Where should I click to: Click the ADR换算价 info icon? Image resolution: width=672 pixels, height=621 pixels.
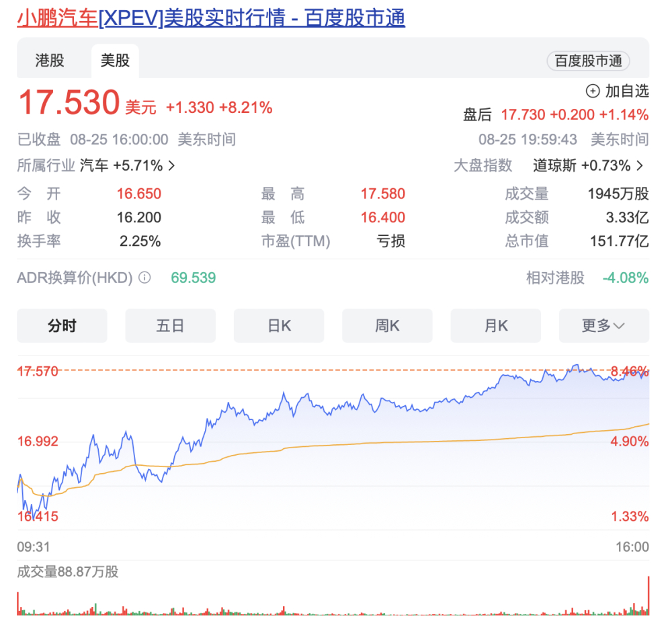(x=145, y=278)
